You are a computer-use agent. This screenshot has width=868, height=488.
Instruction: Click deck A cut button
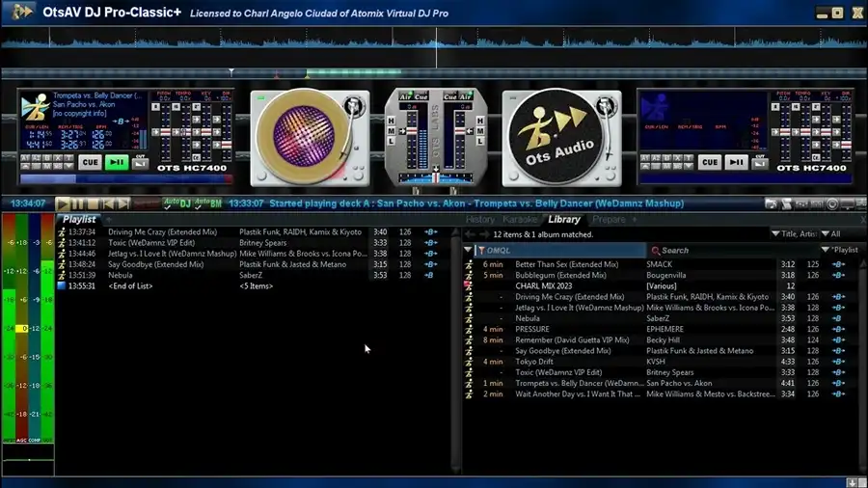(x=140, y=162)
